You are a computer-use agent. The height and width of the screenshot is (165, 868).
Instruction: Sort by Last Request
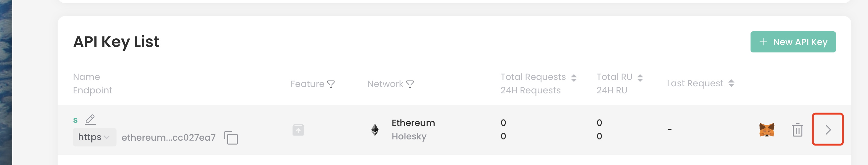click(x=731, y=83)
